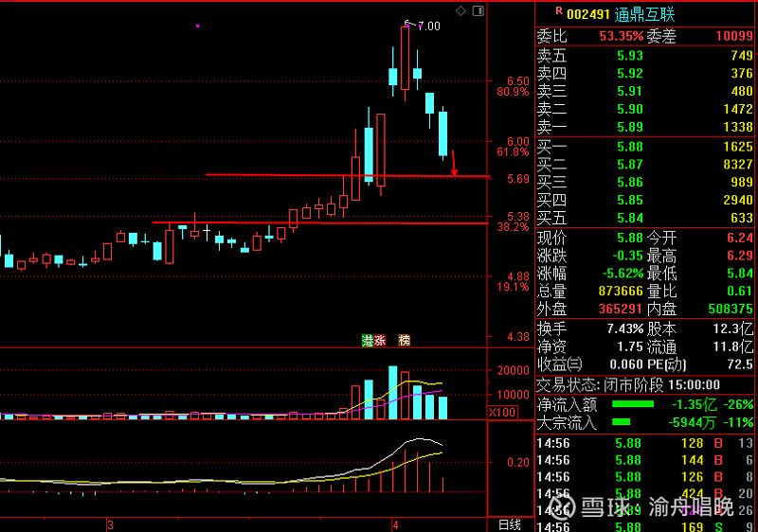758x532 pixels.
Task: Select the 卖二 price 5.90
Action: click(x=630, y=109)
